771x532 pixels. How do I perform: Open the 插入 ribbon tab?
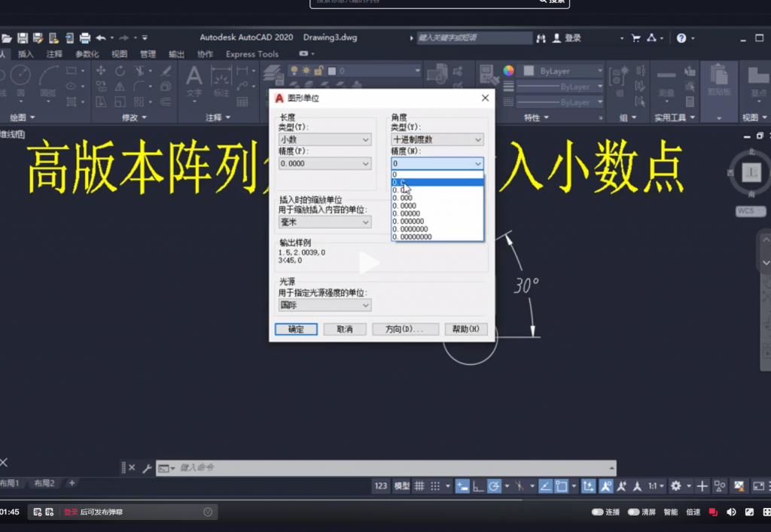(x=26, y=54)
